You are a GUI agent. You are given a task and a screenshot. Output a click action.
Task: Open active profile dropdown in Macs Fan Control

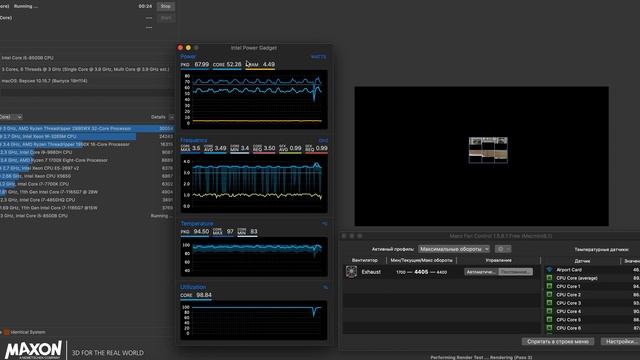(x=454, y=249)
